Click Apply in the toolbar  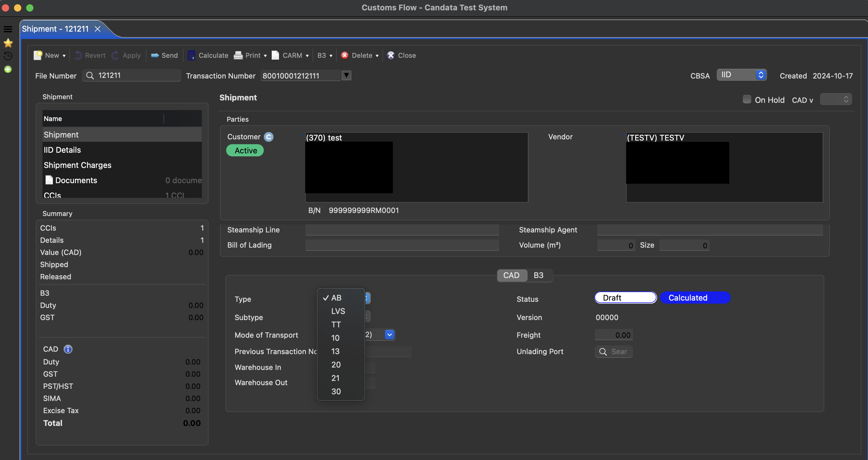pos(126,55)
